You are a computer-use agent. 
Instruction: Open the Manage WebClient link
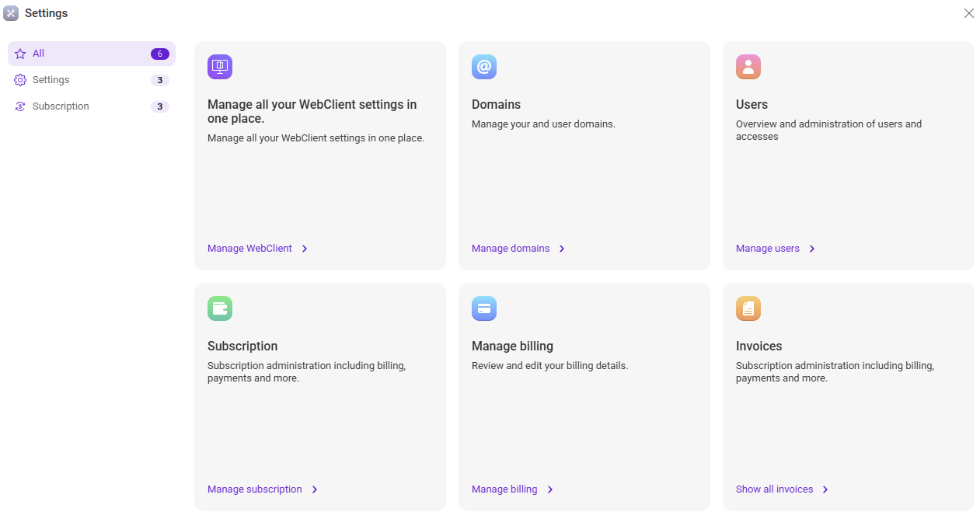[249, 249]
